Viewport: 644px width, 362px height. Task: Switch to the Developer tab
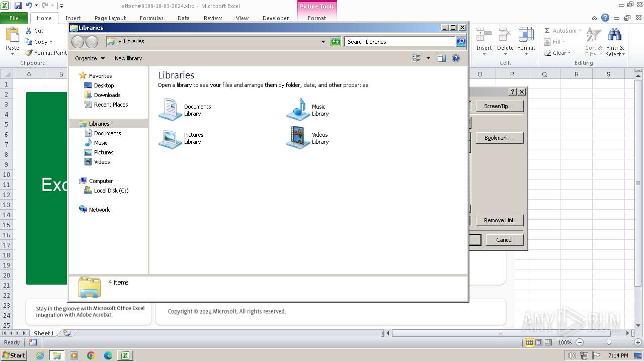276,18
